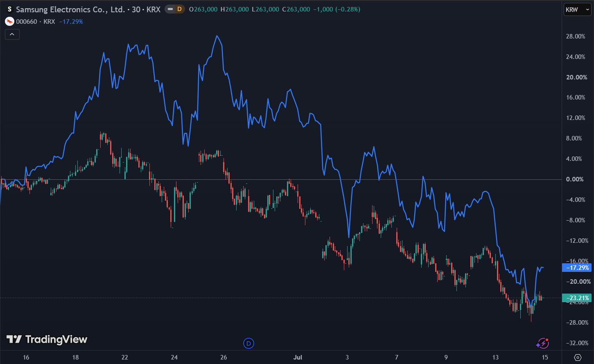Viewport: 594px width, 364px height.
Task: Click the 26 date label on time axis
Action: click(224, 357)
